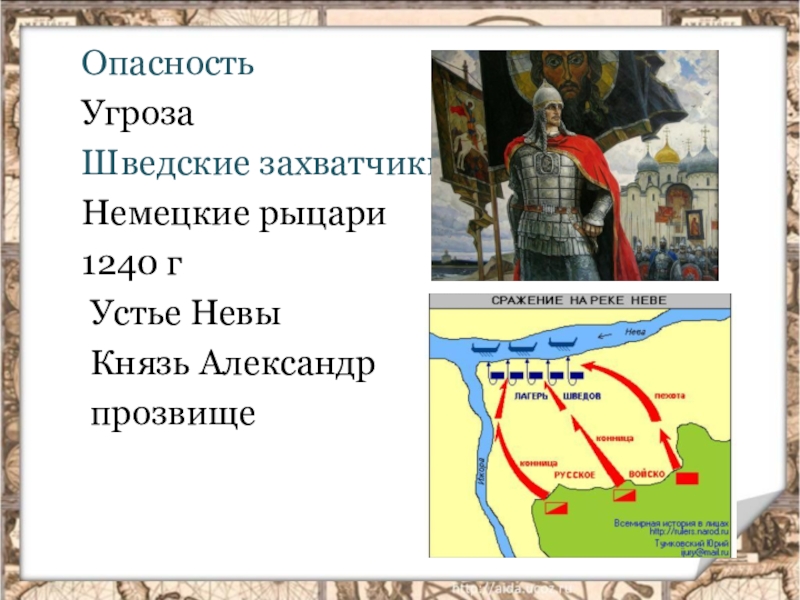Click the text 'Устье Невы'
800x600 pixels.
pos(186,313)
